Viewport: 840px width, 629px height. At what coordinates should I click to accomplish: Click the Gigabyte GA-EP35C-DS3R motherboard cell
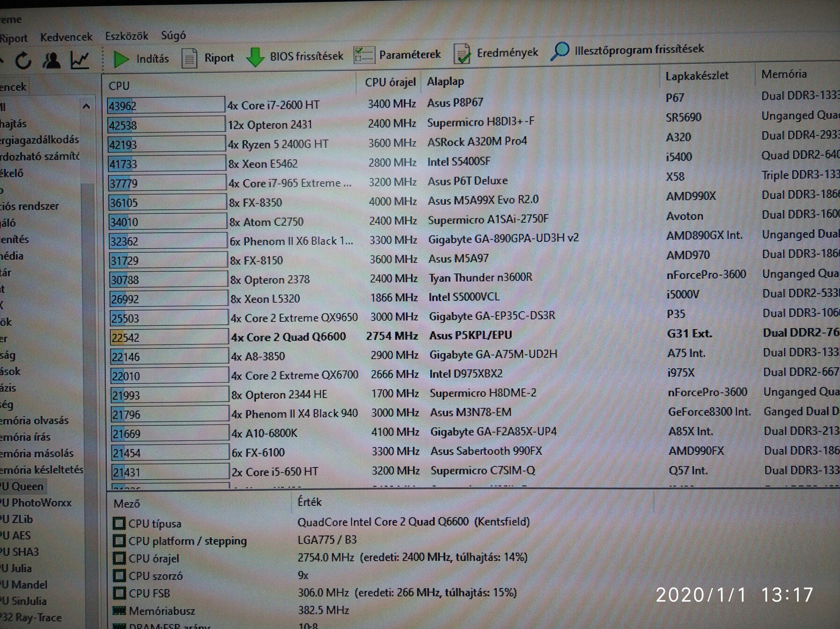(492, 316)
